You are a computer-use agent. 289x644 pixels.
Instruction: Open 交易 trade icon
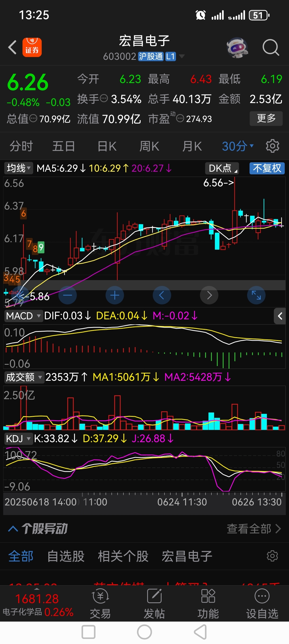[x=100, y=604]
